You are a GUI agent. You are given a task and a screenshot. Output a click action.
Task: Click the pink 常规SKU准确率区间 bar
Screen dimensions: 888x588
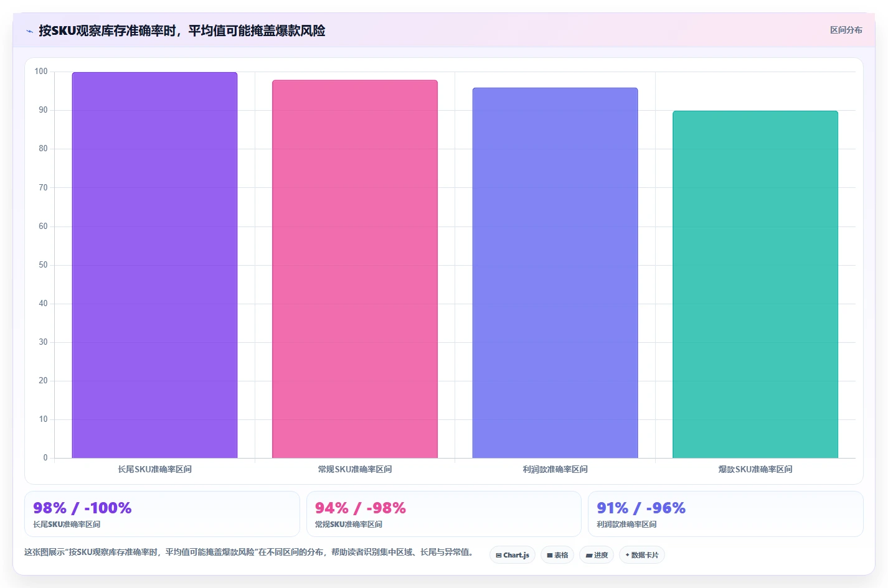tap(355, 269)
